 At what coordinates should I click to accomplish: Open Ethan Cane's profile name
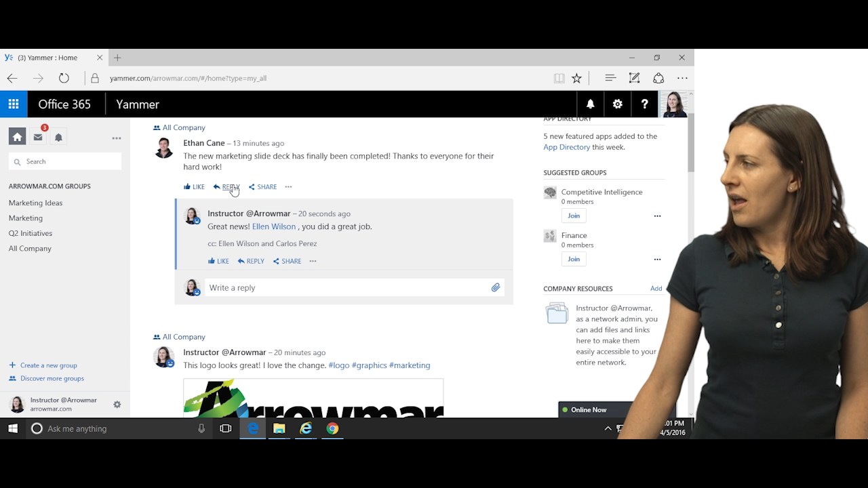pos(204,143)
